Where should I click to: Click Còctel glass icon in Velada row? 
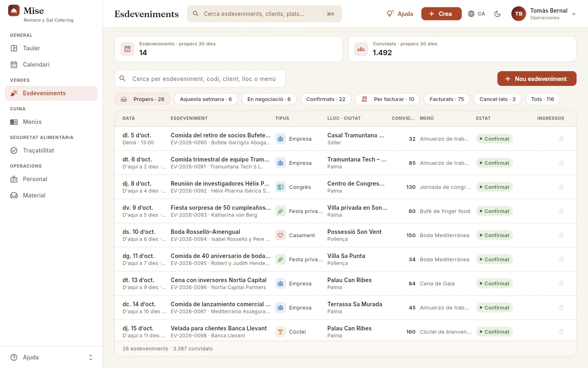coord(281,332)
